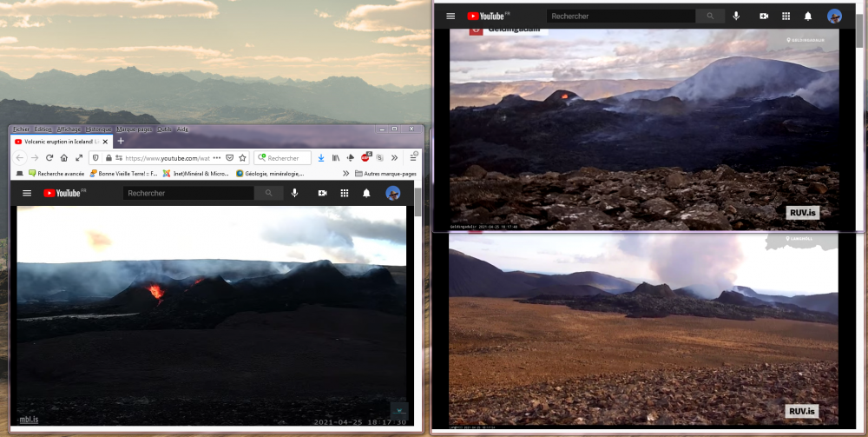The image size is (868, 437).
Task: Toggle tracking protection shield in address bar
Action: [95, 158]
